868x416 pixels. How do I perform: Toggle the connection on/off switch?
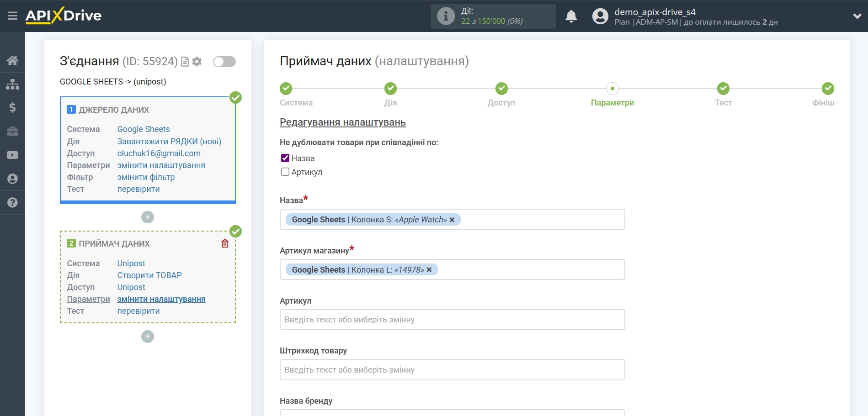click(x=224, y=62)
